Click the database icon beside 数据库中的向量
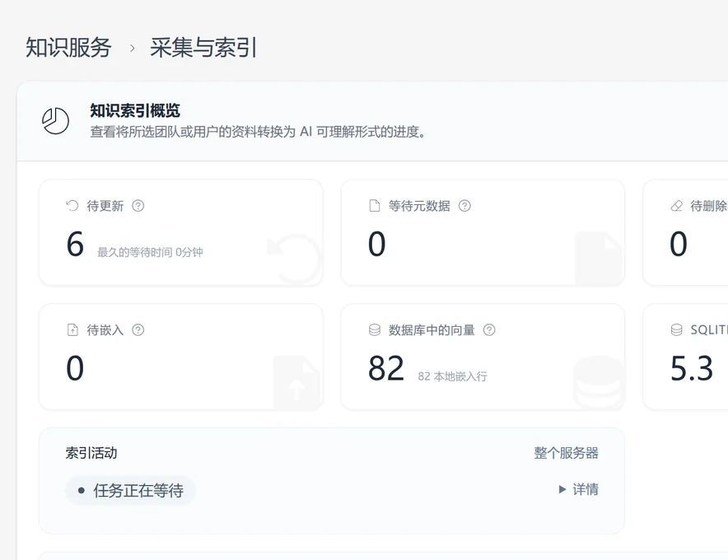 tap(375, 330)
